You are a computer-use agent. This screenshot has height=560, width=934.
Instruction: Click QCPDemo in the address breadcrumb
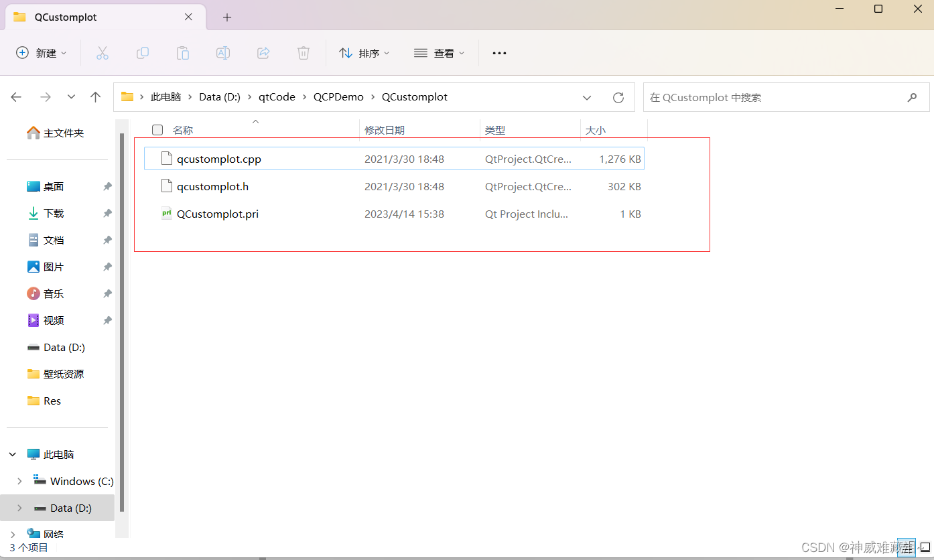338,97
